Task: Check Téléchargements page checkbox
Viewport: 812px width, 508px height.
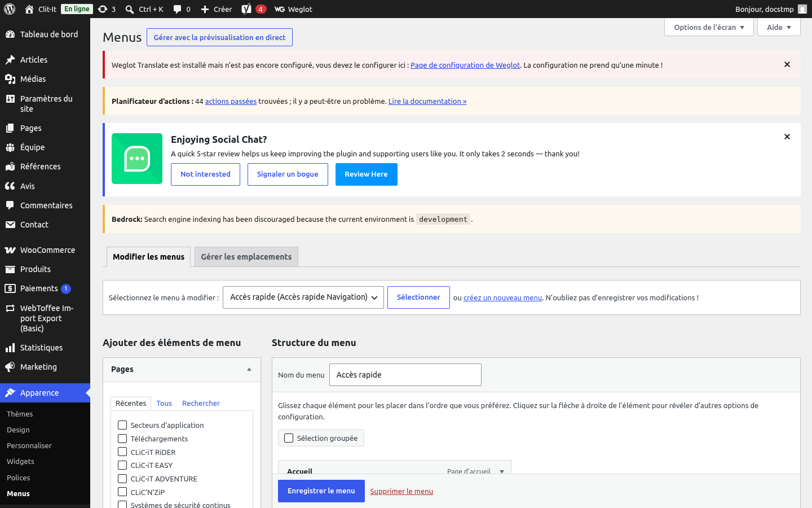Action: pos(122,439)
